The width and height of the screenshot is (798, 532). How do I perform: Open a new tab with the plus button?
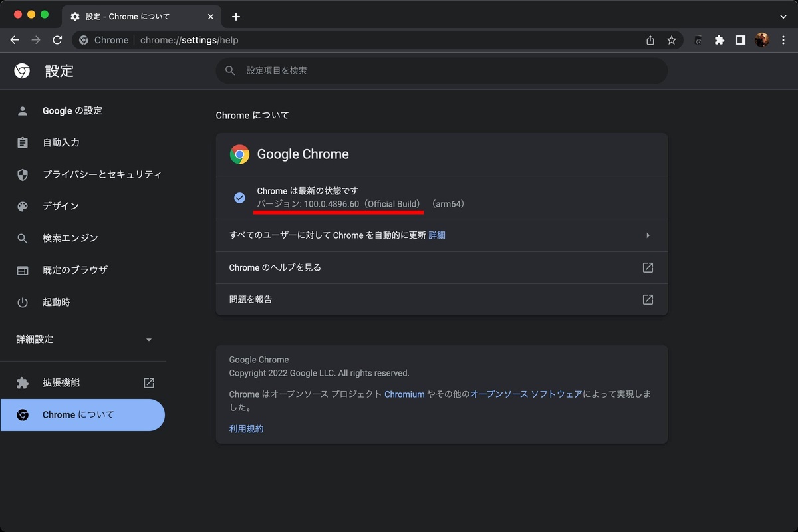236,17
